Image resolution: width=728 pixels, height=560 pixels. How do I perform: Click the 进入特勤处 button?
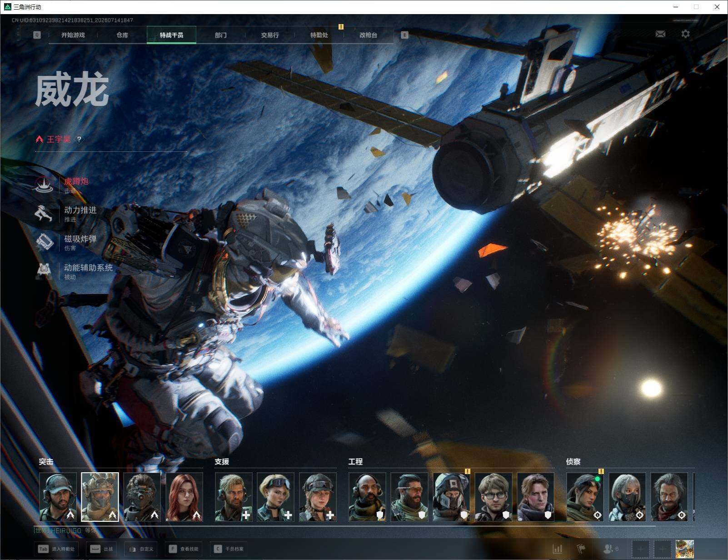tap(57, 549)
